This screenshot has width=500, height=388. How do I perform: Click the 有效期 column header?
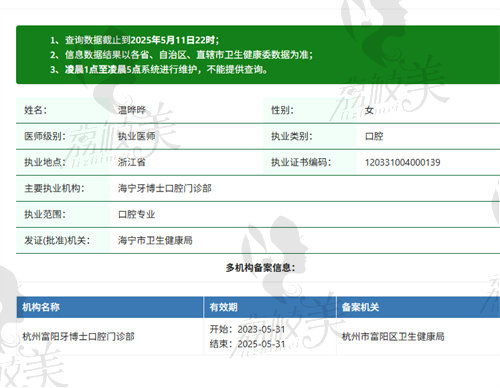pos(223,307)
